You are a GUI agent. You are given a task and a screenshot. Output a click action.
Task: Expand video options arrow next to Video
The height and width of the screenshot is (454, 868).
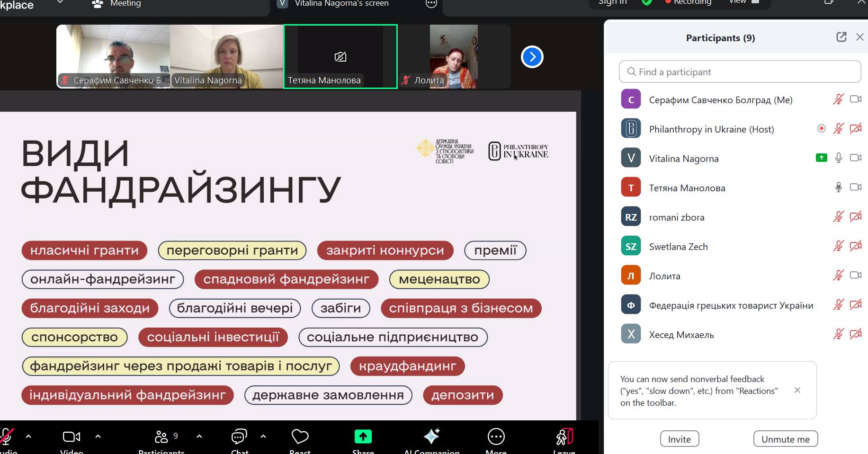pos(98,436)
